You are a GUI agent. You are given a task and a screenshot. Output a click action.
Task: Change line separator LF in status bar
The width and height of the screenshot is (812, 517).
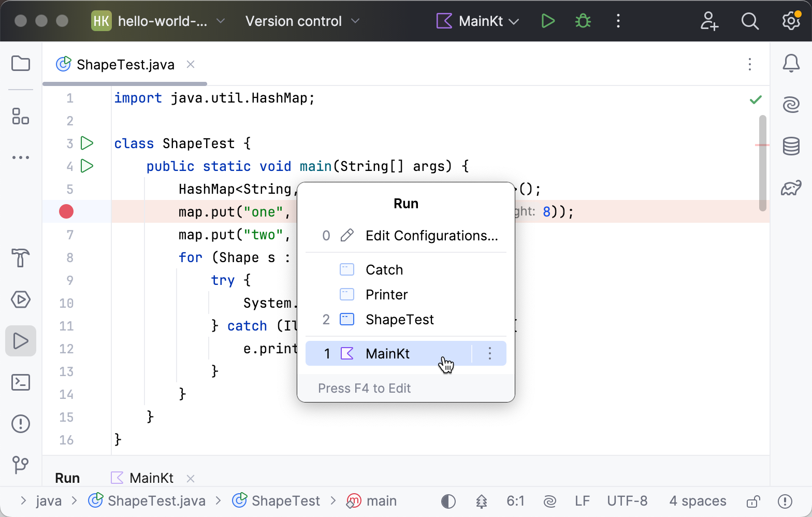(582, 501)
